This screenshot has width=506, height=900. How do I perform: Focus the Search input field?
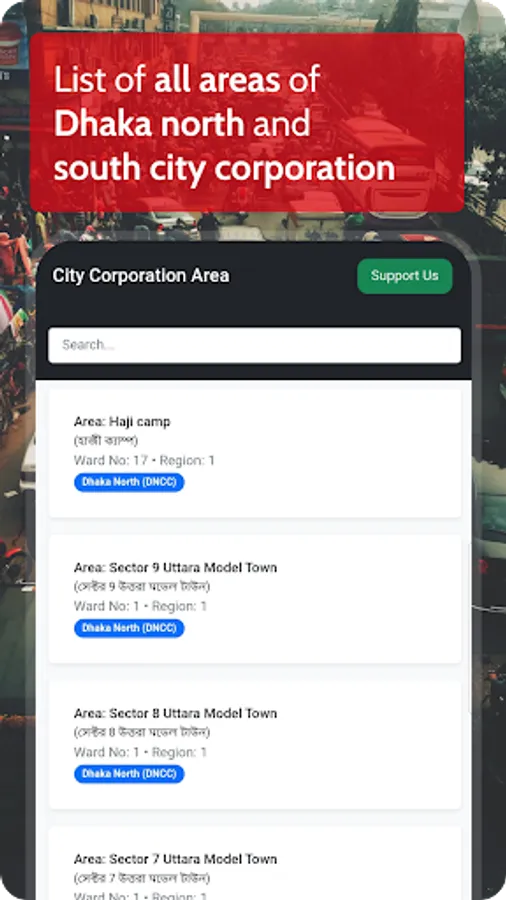254,345
